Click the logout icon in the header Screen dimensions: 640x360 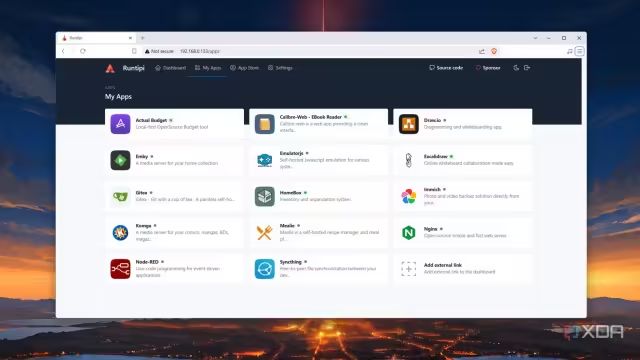click(527, 68)
